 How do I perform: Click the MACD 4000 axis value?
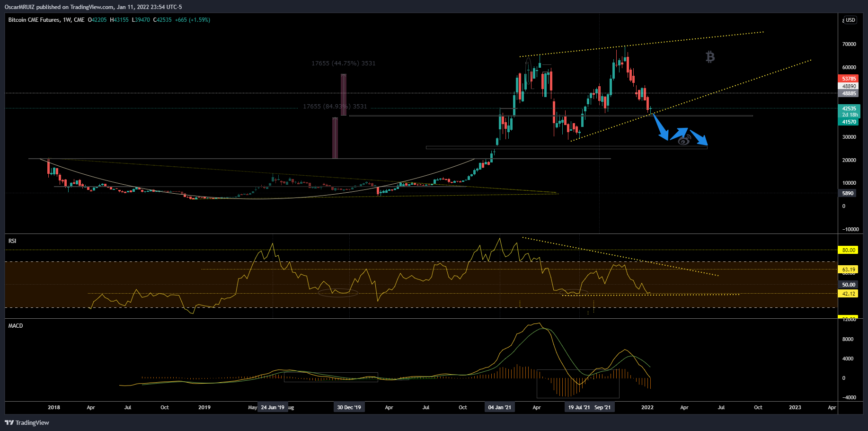(x=848, y=359)
